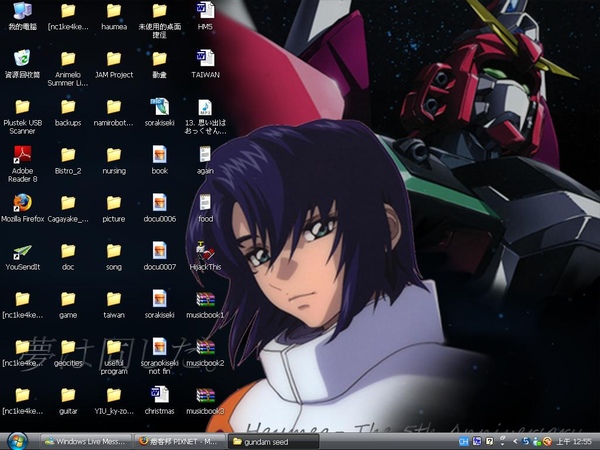Select the JAM Project folder

click(x=114, y=64)
